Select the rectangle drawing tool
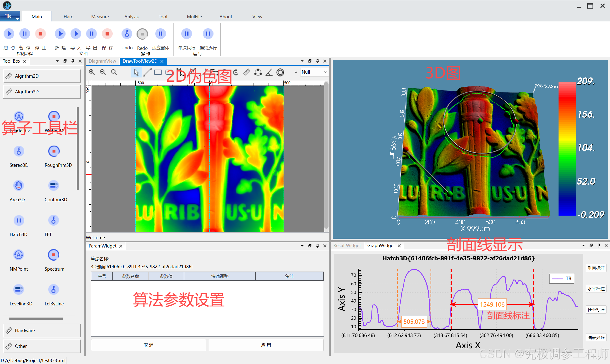The height and width of the screenshot is (364, 610). coord(158,72)
